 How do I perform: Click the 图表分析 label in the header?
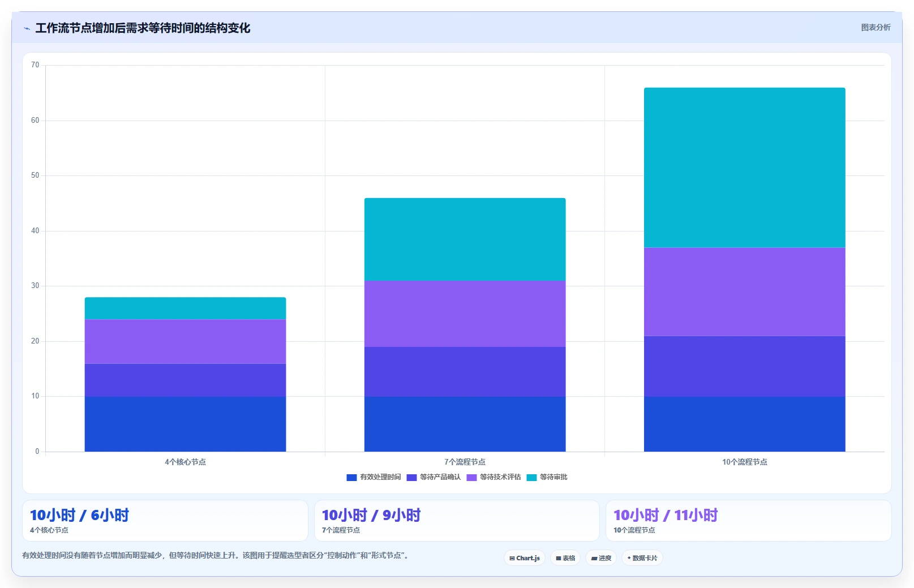point(876,27)
